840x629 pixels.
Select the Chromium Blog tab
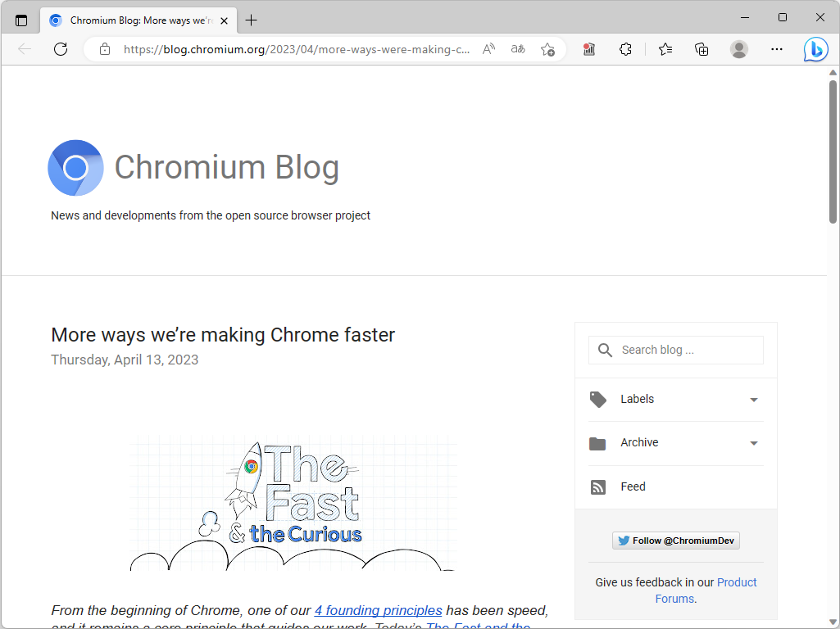pos(135,20)
